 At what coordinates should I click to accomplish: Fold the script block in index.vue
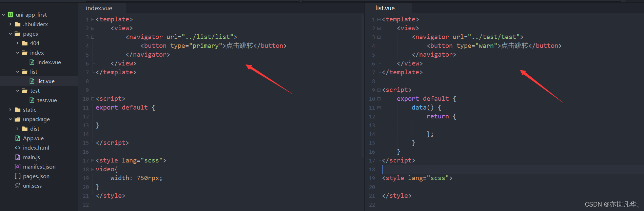[93, 99]
